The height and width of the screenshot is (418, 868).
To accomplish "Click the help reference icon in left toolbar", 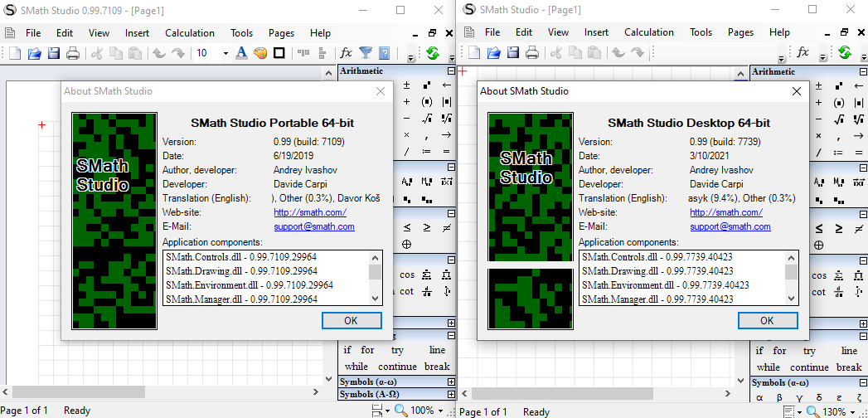I will pos(385,53).
